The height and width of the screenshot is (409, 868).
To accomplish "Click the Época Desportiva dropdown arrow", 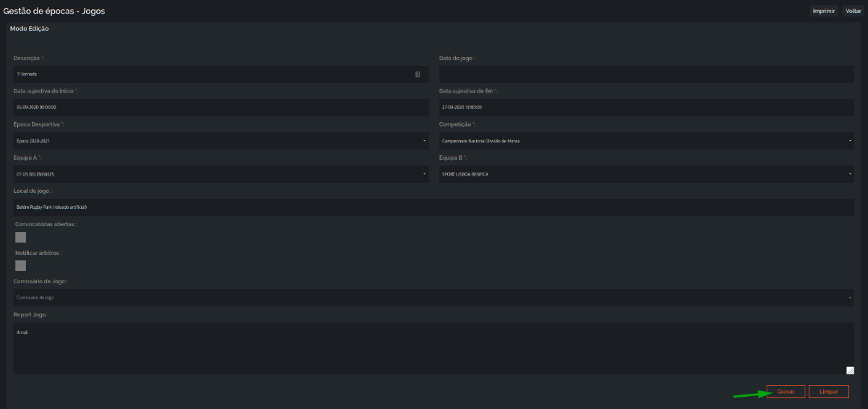I will coord(425,141).
